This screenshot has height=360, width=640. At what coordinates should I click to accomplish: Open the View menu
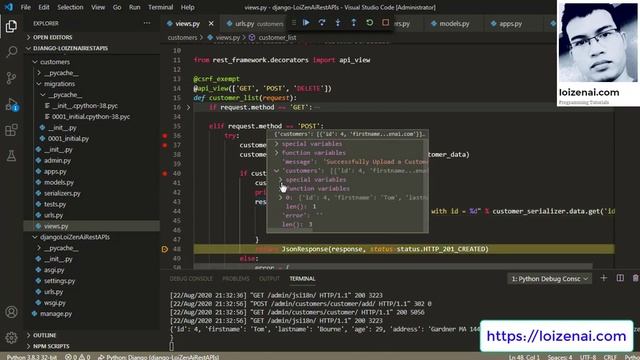[x=98, y=7]
